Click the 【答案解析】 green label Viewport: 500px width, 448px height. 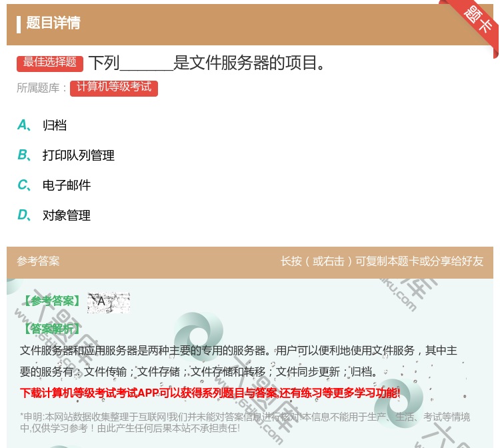pyautogui.click(x=52, y=329)
